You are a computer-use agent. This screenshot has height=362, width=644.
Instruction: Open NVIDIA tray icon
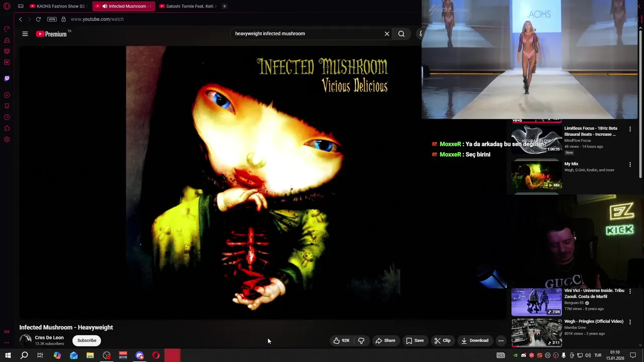[x=515, y=355]
